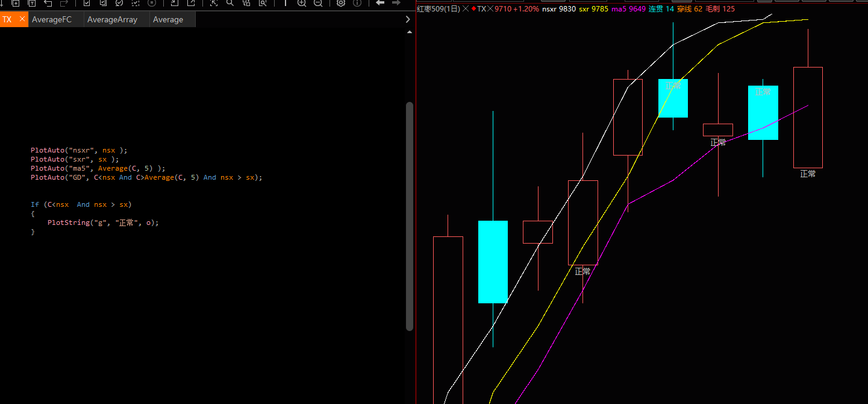Click the 红枣509(1日) chart title

pos(439,9)
